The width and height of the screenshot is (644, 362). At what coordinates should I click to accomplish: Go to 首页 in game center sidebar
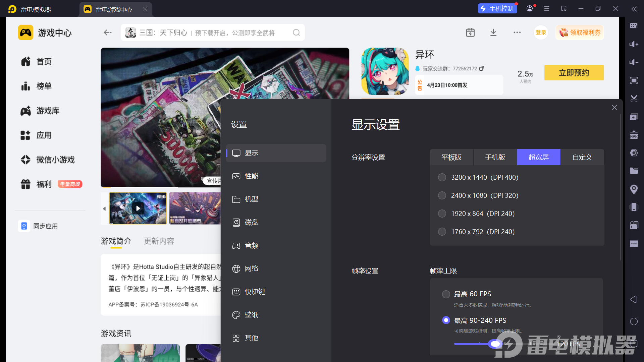click(x=36, y=62)
